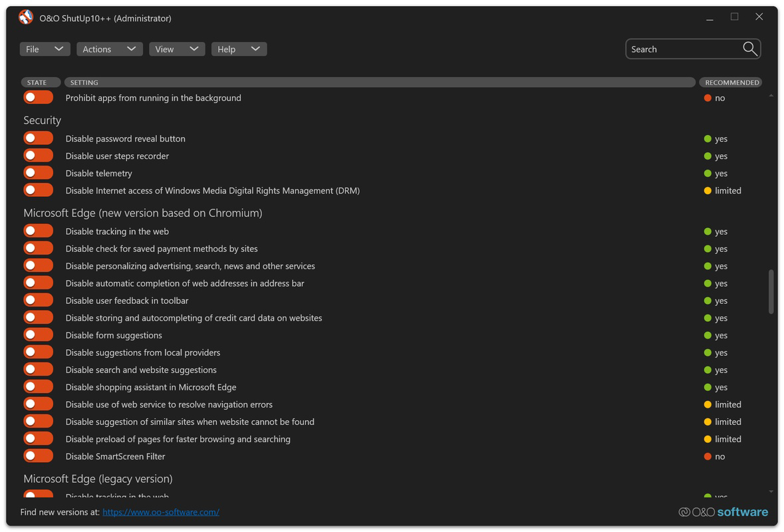The width and height of the screenshot is (784, 532).
Task: Click red indicator for Disable SmartScreen Filter
Action: click(x=708, y=456)
